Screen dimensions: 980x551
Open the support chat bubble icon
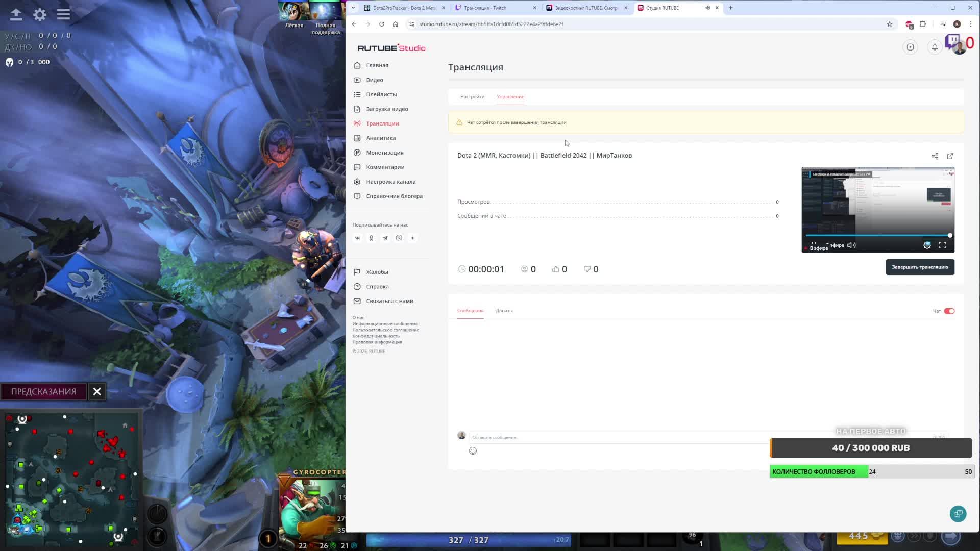pos(958,514)
